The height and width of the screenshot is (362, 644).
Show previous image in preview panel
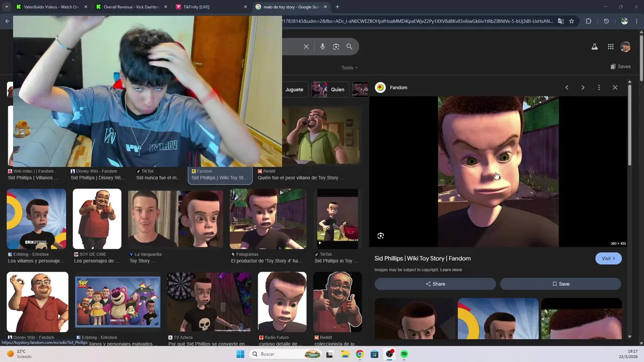(x=567, y=87)
